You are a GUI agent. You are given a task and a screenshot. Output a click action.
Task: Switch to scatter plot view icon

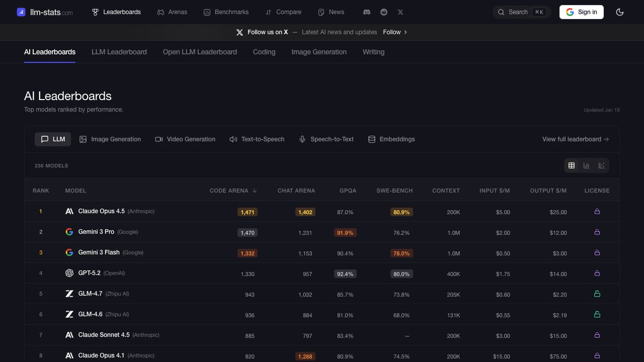click(x=601, y=165)
